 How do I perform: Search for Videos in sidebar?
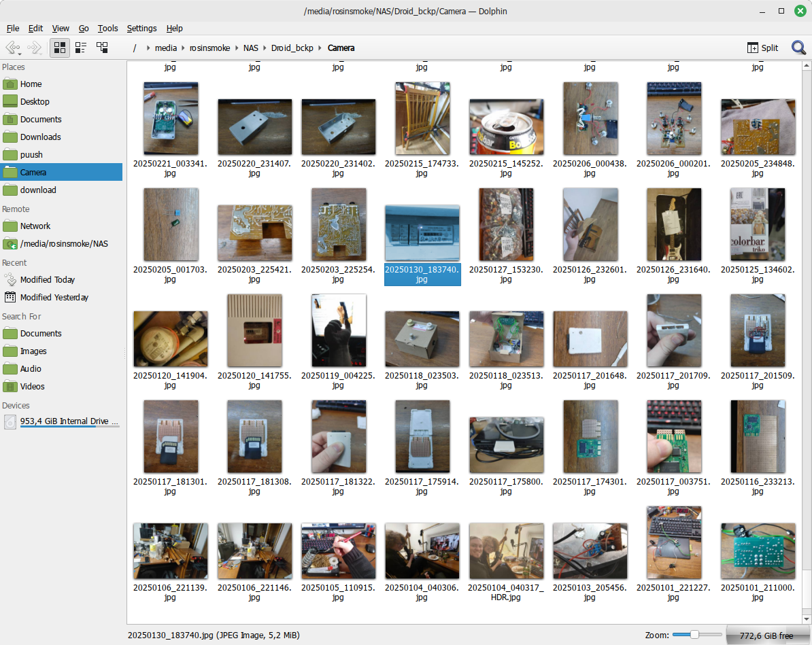tap(61, 386)
